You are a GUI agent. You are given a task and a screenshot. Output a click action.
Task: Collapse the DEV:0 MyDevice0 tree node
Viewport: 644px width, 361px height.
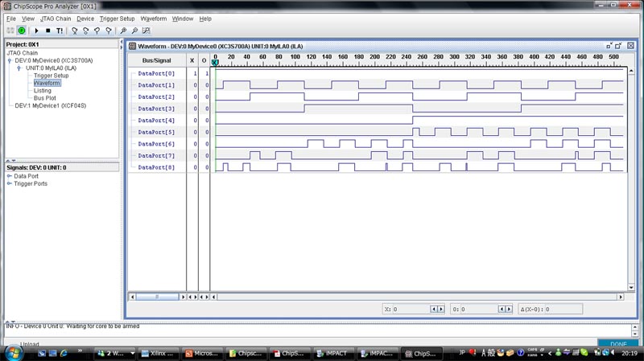pos(10,61)
